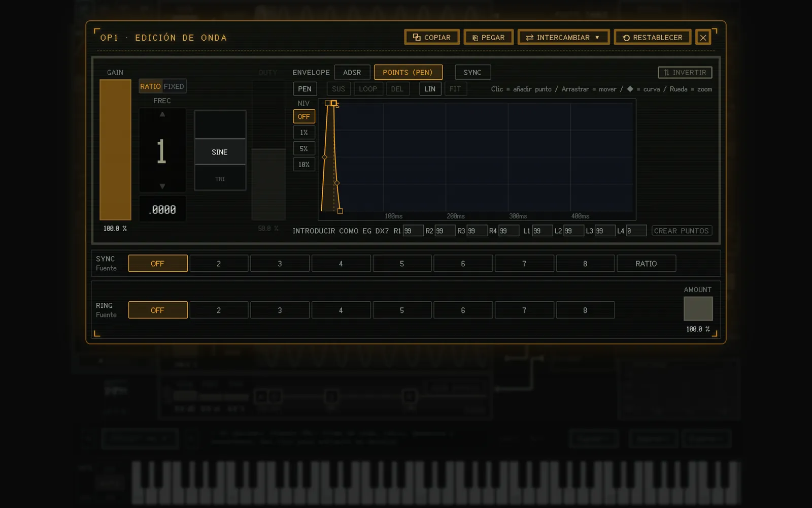Click the envelope end point at bottom

[x=340, y=211]
